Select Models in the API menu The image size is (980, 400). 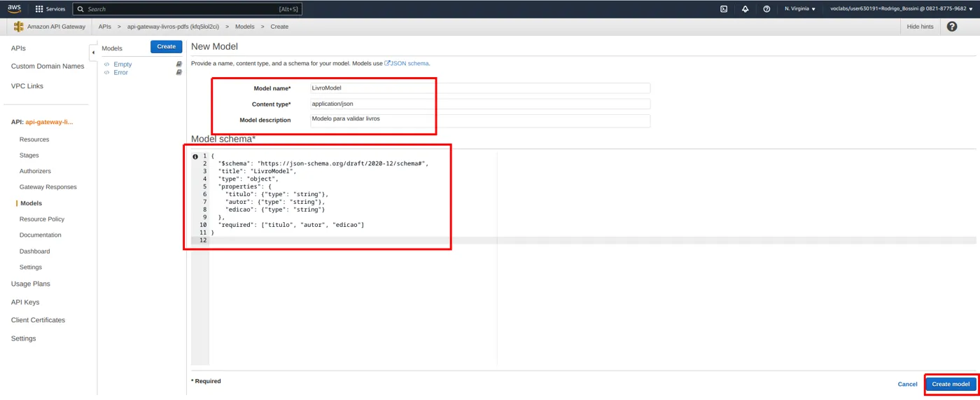coord(31,203)
